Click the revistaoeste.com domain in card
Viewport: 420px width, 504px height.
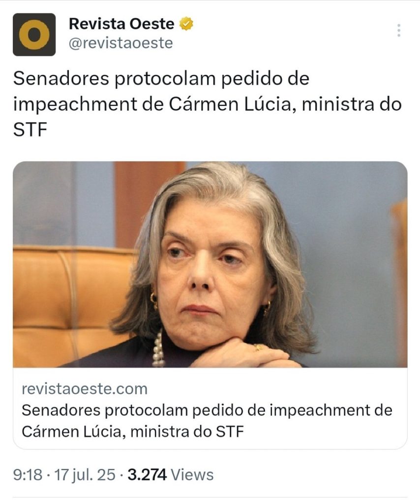pos(85,389)
